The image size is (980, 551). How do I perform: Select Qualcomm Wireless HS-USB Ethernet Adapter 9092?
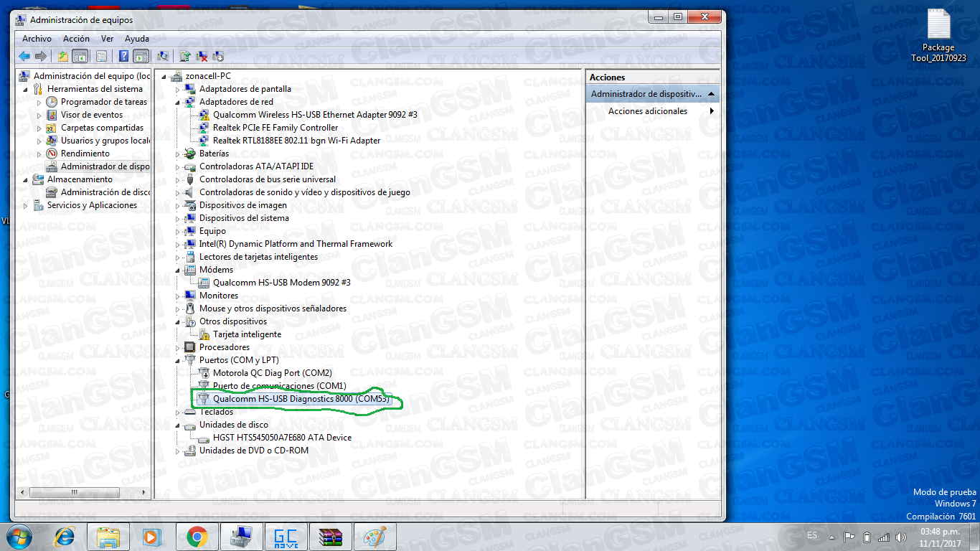tap(315, 115)
